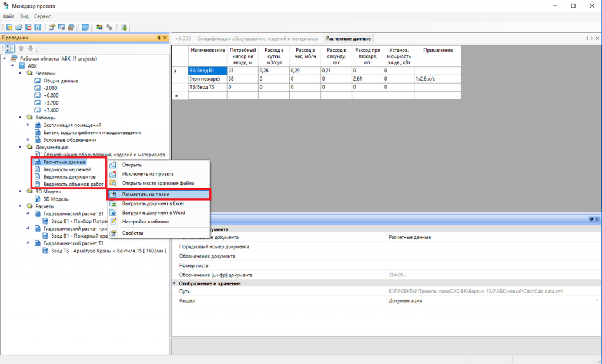Click the wrench toolbar icon

(109, 27)
